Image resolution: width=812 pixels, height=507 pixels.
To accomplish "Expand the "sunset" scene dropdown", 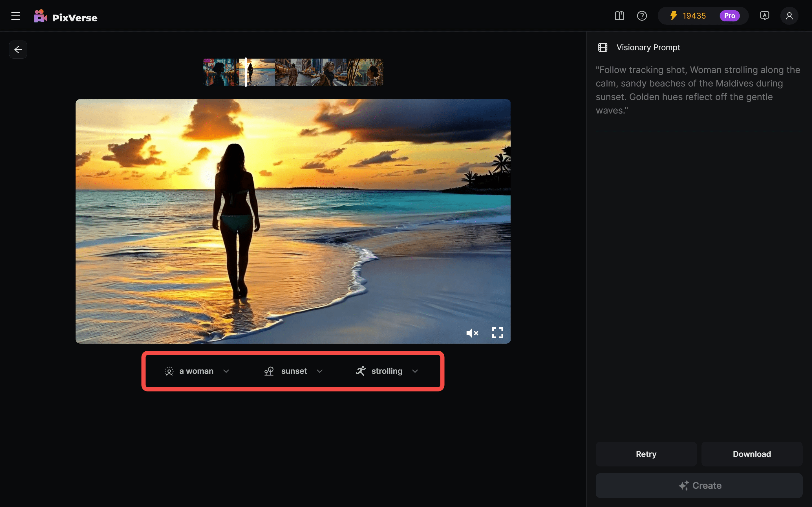I will pyautogui.click(x=294, y=371).
